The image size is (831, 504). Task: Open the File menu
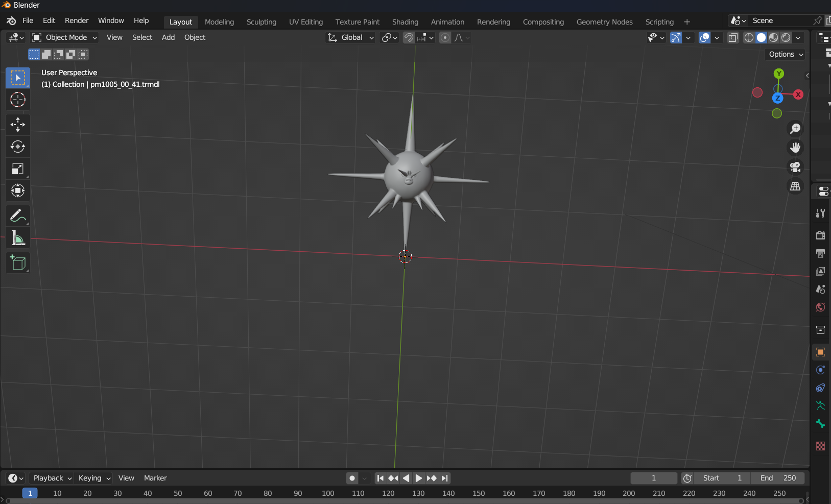tap(28, 20)
